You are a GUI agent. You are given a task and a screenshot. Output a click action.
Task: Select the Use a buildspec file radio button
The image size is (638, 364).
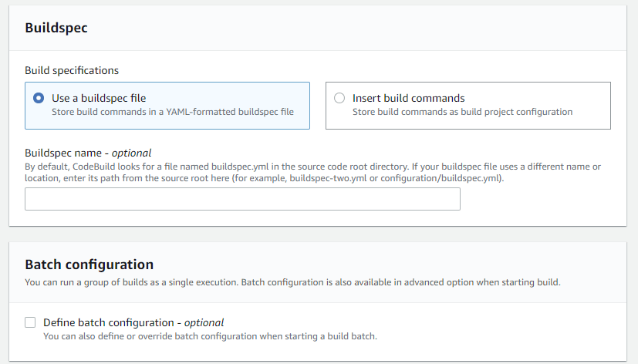tap(39, 98)
